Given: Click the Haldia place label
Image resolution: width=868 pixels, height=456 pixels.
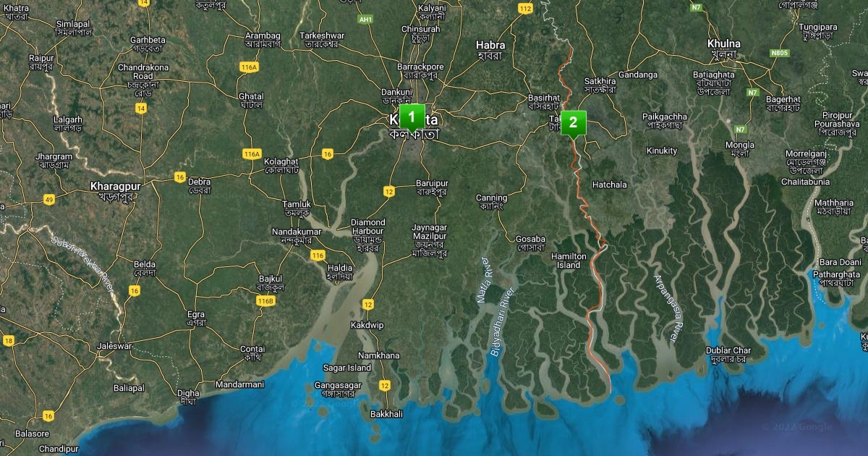Looking at the screenshot, I should pos(340,266).
